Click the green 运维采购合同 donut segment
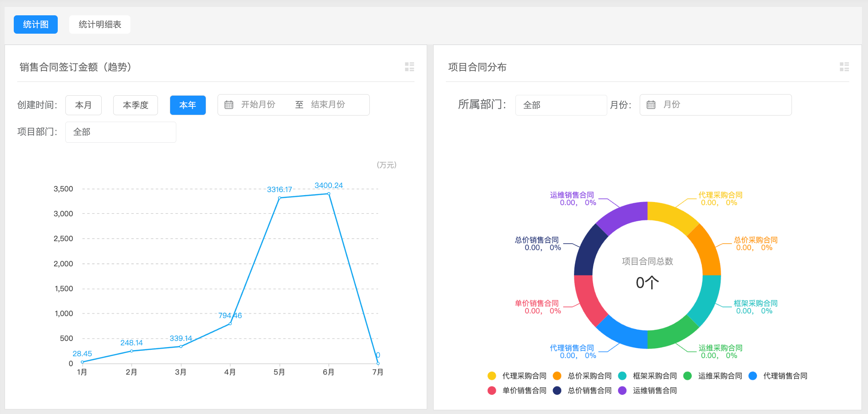Image resolution: width=868 pixels, height=414 pixels. (x=672, y=334)
